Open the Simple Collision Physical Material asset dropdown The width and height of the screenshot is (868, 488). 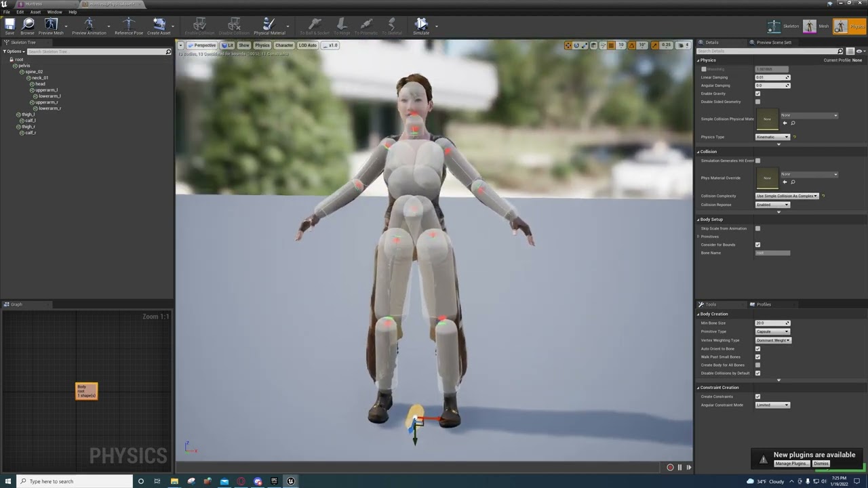[x=810, y=115]
